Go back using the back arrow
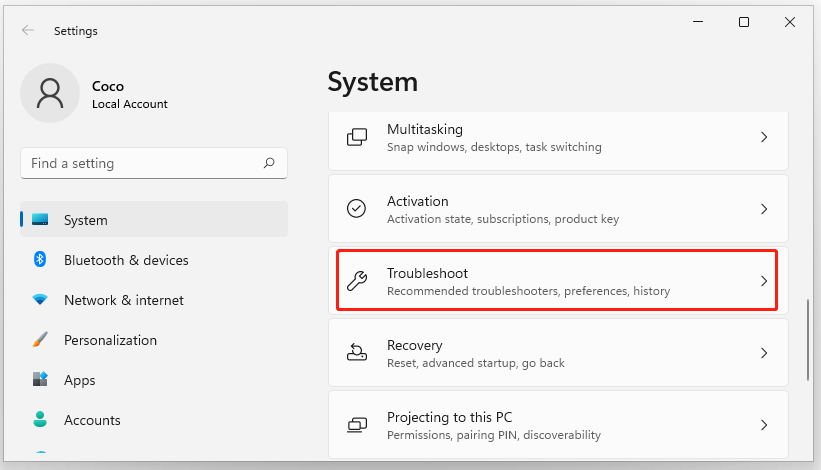The width and height of the screenshot is (821, 470). click(28, 31)
